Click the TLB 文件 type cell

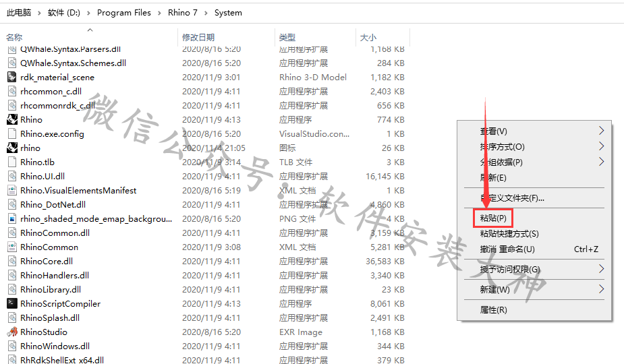pyautogui.click(x=295, y=162)
